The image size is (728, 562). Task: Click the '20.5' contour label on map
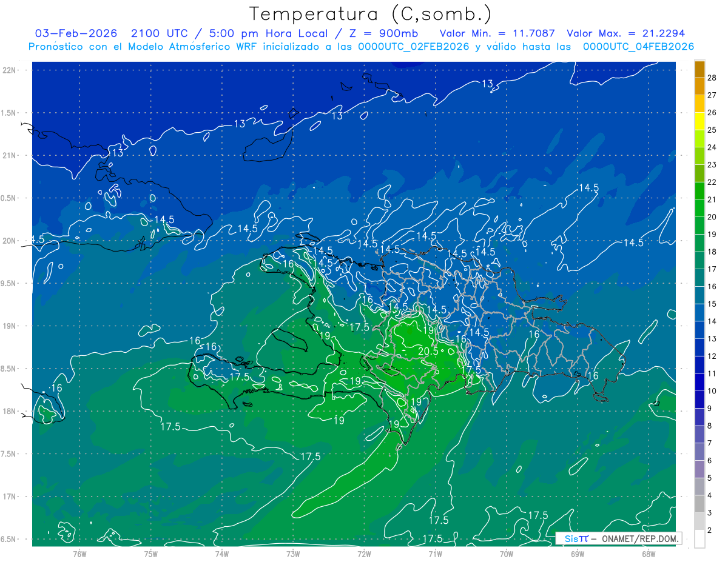(428, 351)
